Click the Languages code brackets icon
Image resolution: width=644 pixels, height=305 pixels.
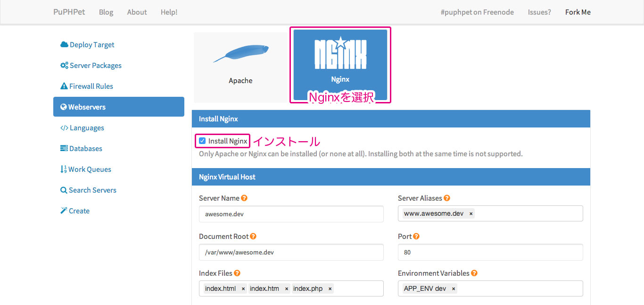click(x=64, y=128)
